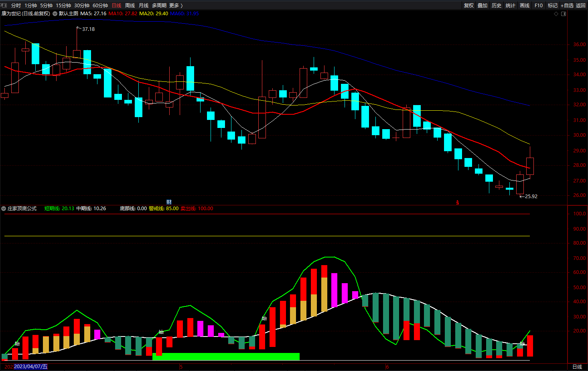Click the red S marker below the candles

457,203
